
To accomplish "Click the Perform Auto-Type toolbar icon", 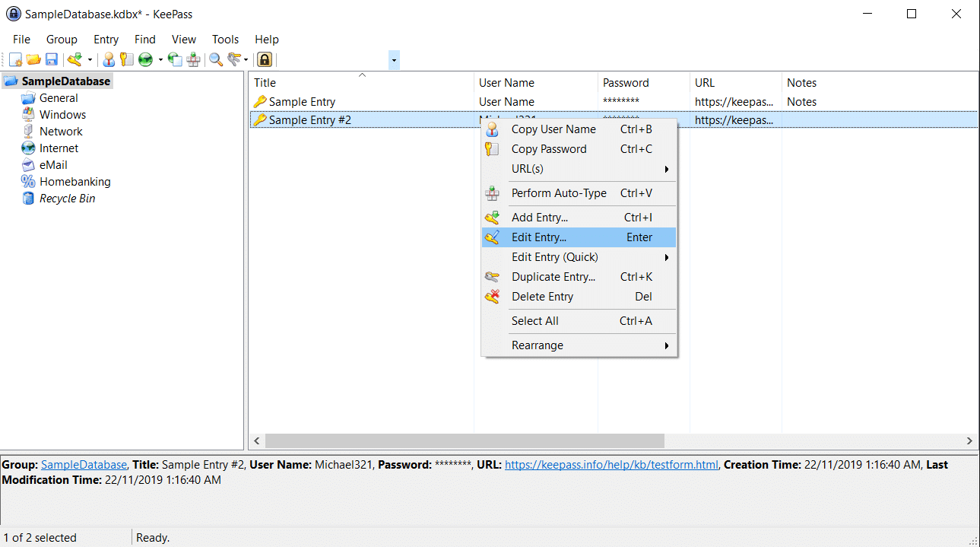I will (x=194, y=59).
